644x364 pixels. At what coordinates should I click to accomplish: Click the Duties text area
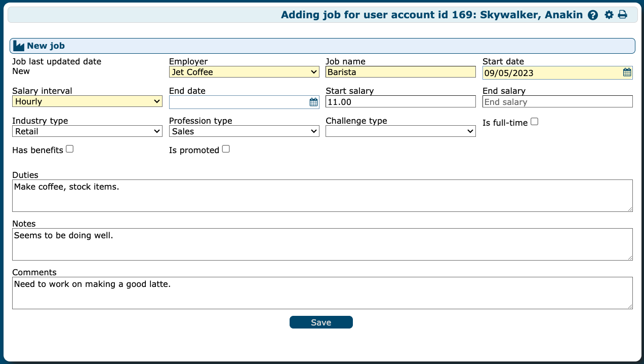[322, 196]
